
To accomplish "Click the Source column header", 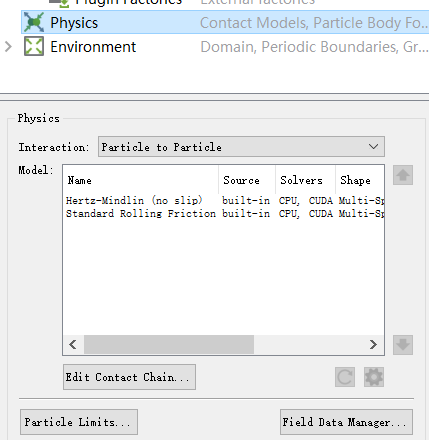I will (x=247, y=180).
